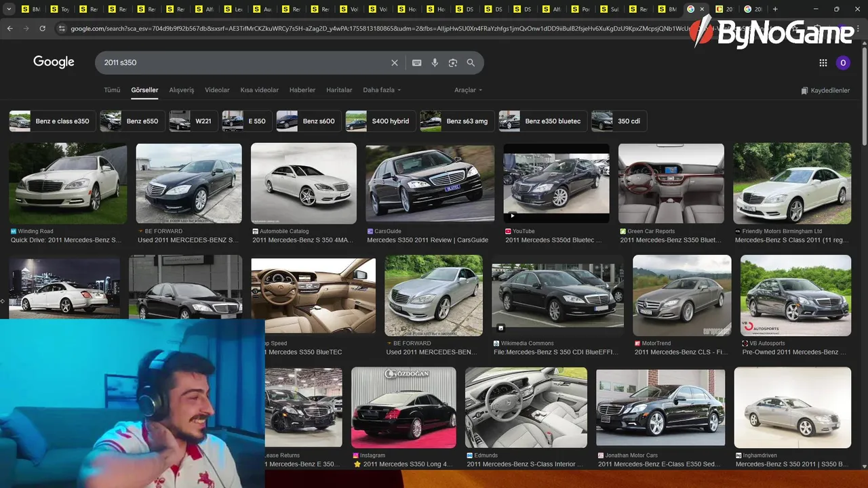The image size is (868, 488).
Task: Open the Videolar tab
Action: [x=217, y=90]
